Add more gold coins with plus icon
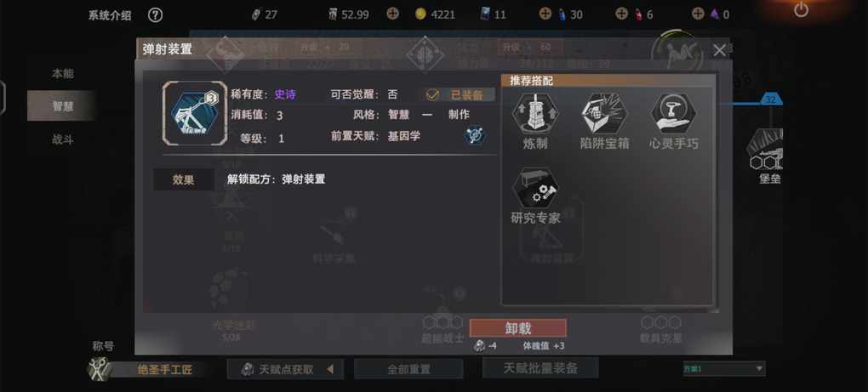Viewport: 868px width, 392px height. 392,14
